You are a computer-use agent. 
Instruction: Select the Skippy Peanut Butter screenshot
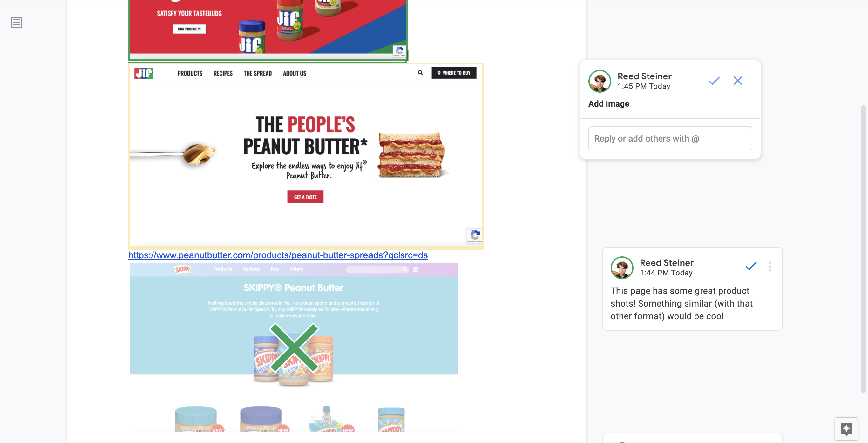tap(294, 347)
